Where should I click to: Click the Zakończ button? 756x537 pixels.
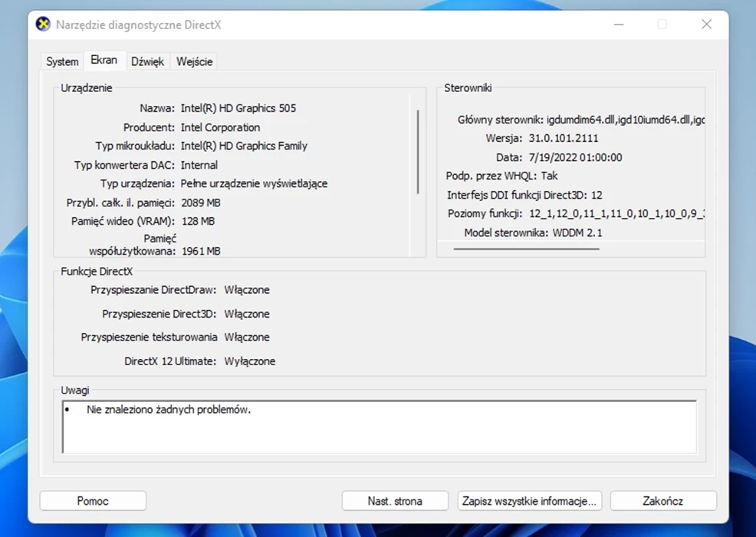pyautogui.click(x=663, y=501)
